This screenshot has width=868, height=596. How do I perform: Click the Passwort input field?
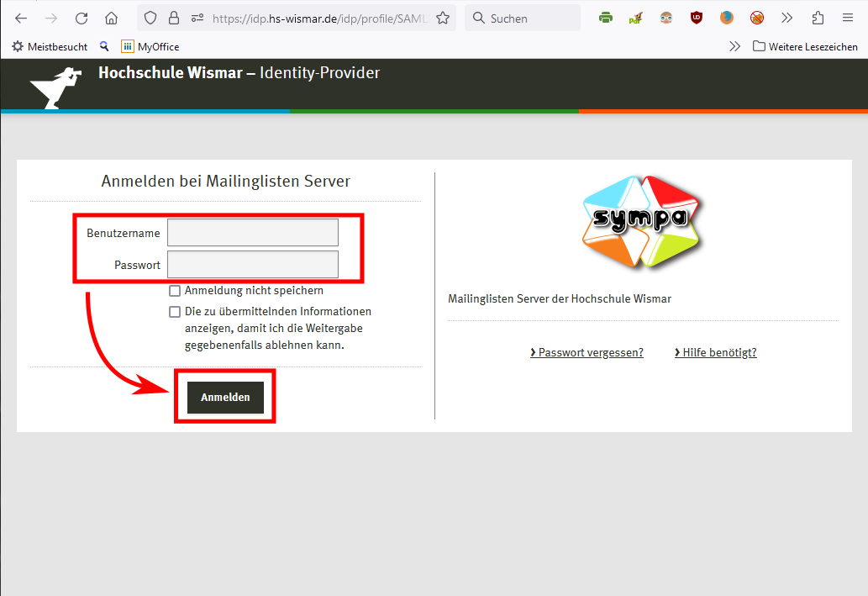pos(253,265)
